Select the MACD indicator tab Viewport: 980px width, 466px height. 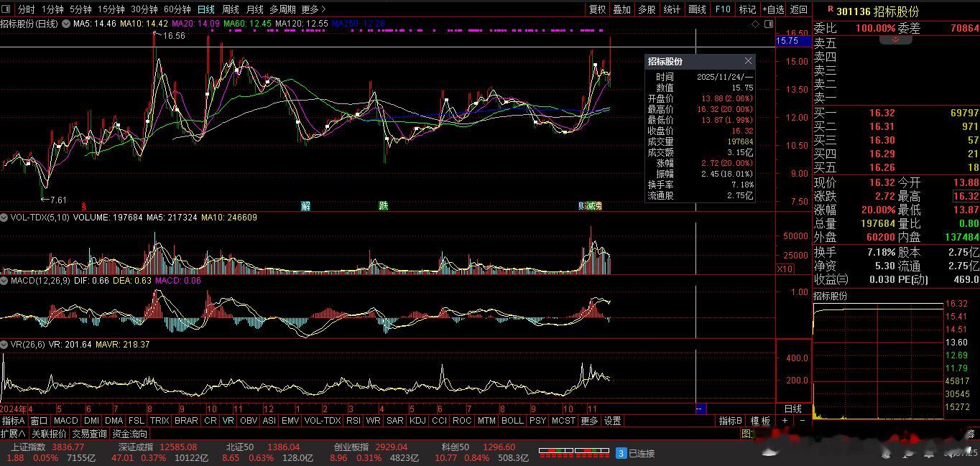pos(65,421)
